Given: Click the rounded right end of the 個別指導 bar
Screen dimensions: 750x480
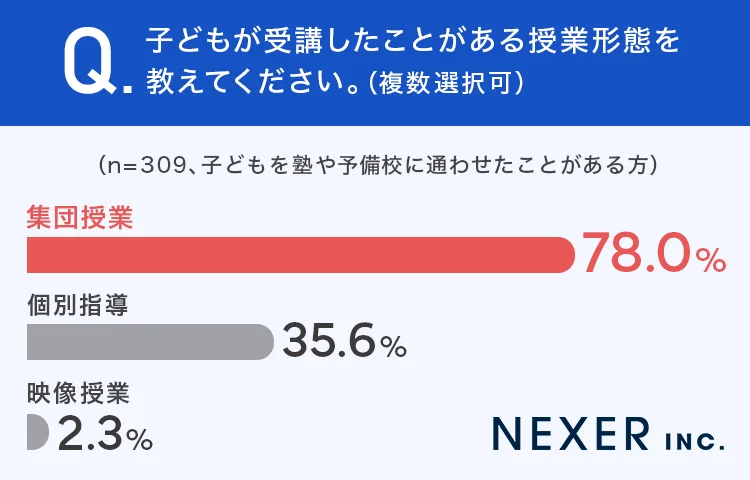Looking at the screenshot, I should tap(263, 342).
